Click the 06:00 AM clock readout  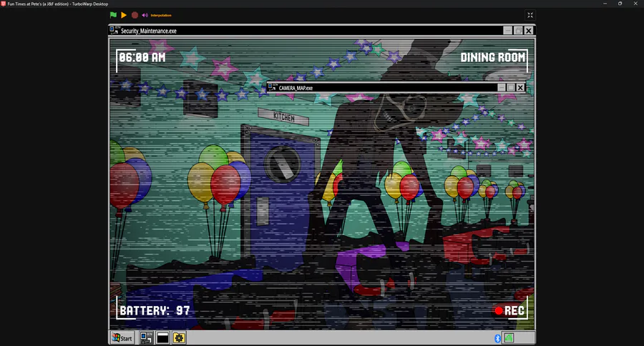click(142, 57)
